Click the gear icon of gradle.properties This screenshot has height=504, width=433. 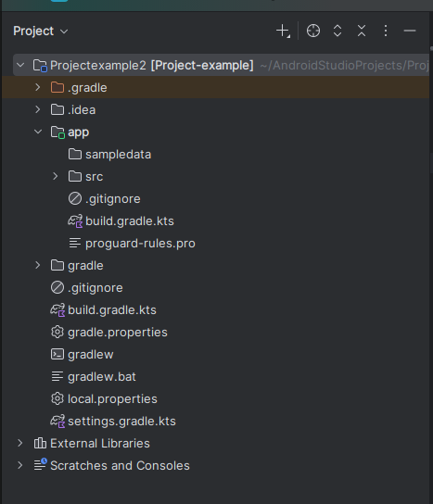[57, 332]
